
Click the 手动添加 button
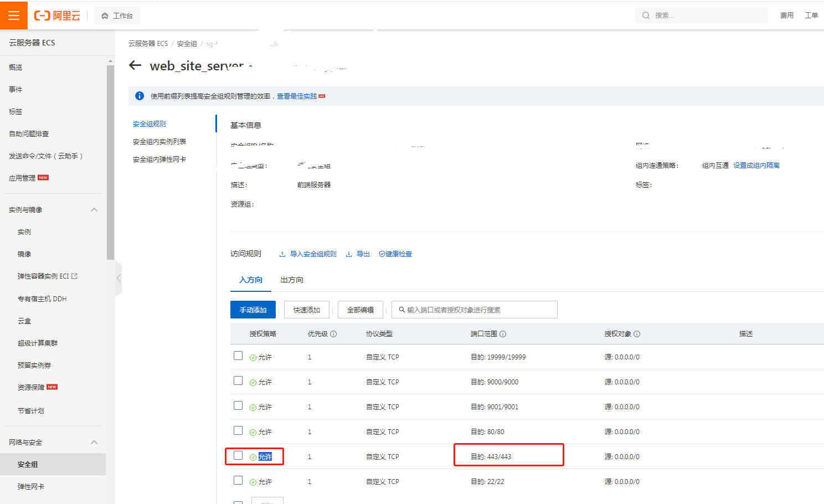coord(253,310)
